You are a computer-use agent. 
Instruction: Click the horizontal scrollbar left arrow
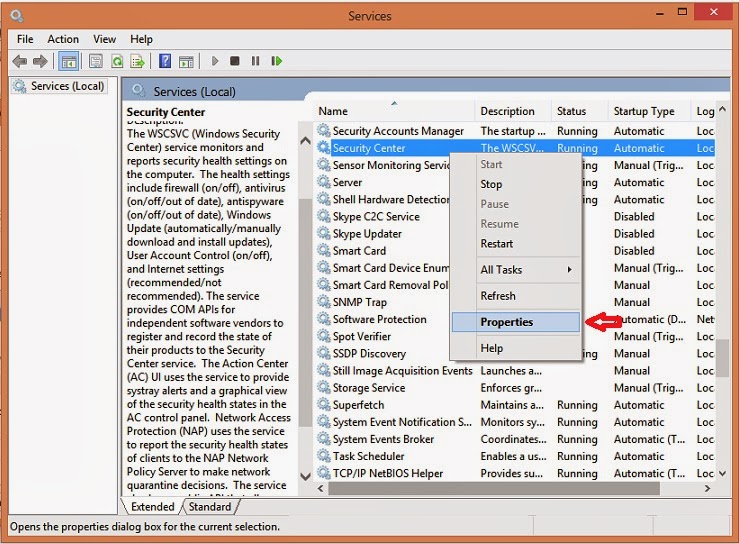(x=321, y=488)
